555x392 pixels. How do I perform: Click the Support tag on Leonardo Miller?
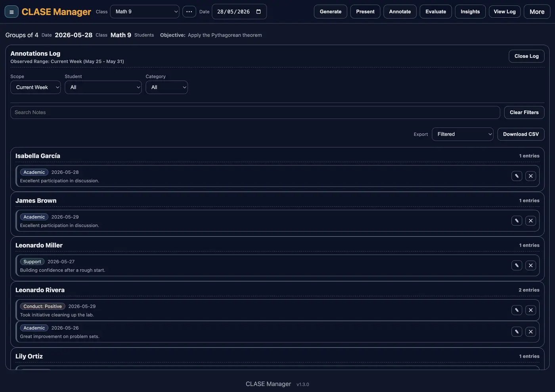[32, 262]
